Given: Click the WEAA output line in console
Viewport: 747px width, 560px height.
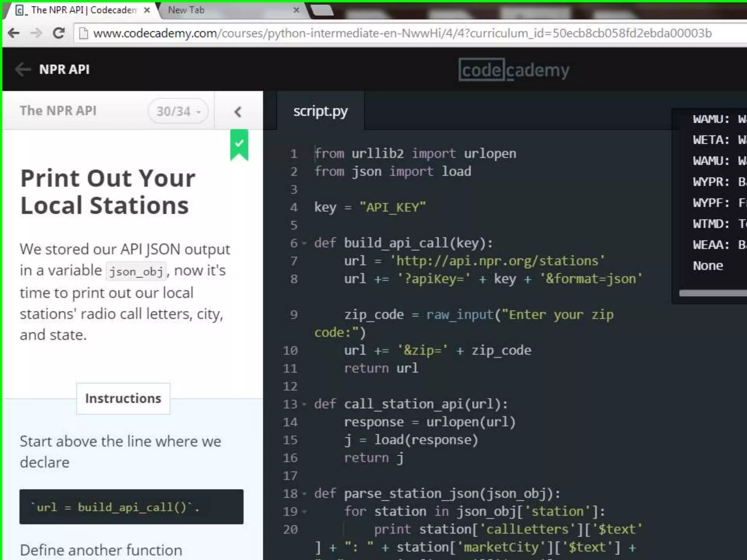Looking at the screenshot, I should click(x=720, y=245).
